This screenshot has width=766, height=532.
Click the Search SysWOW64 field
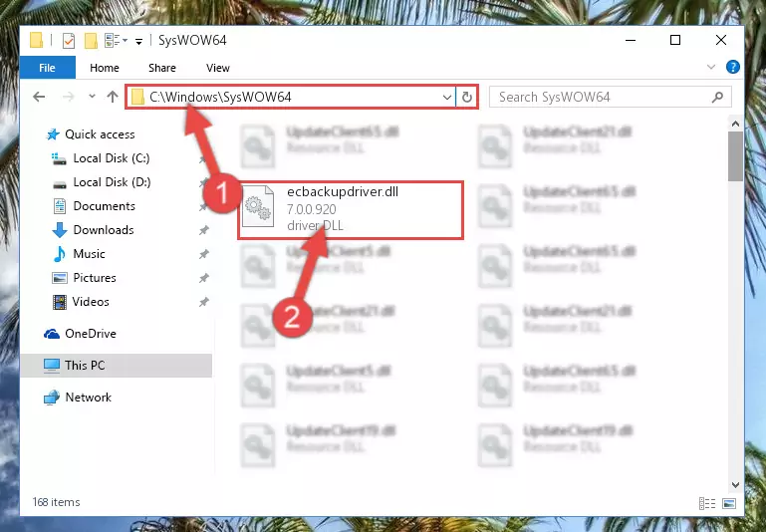pos(611,97)
